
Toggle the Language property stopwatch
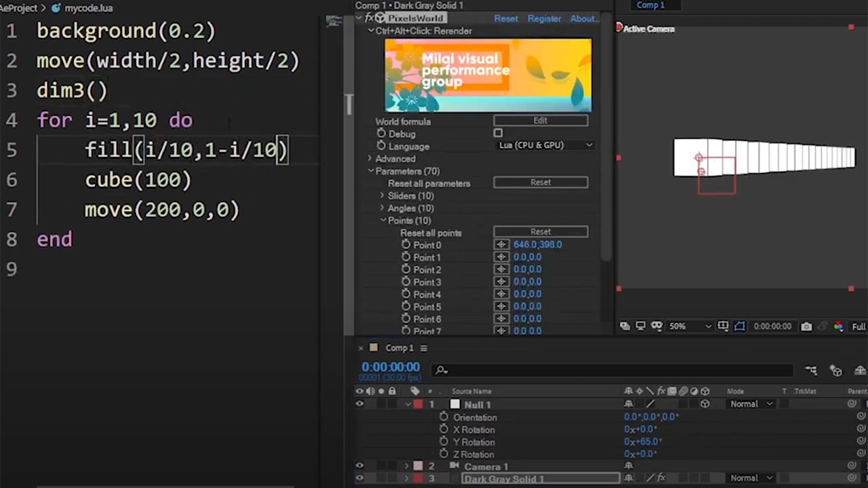[x=381, y=146]
